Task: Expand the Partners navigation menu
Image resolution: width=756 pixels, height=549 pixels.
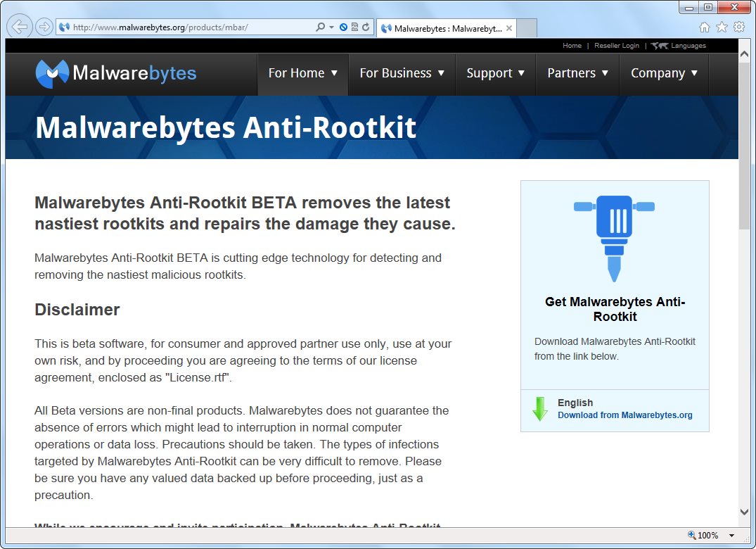Action: pos(577,74)
